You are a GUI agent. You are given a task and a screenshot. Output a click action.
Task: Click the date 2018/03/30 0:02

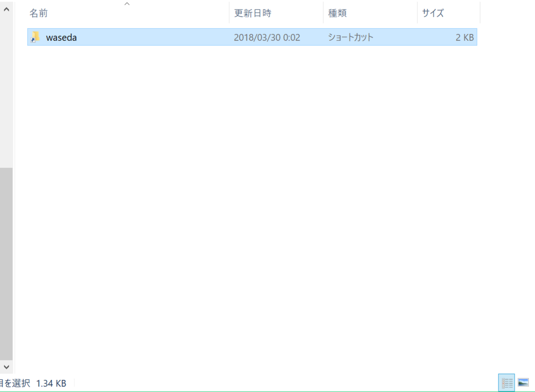point(267,38)
